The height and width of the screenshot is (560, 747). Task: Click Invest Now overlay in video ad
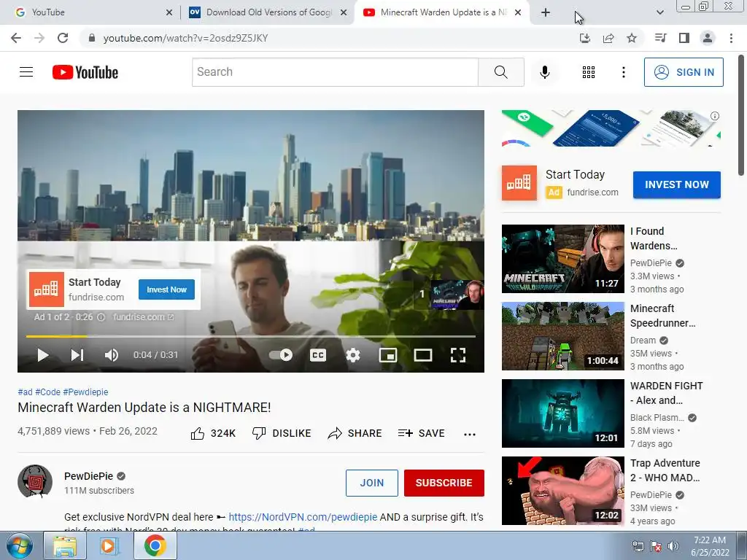click(166, 289)
